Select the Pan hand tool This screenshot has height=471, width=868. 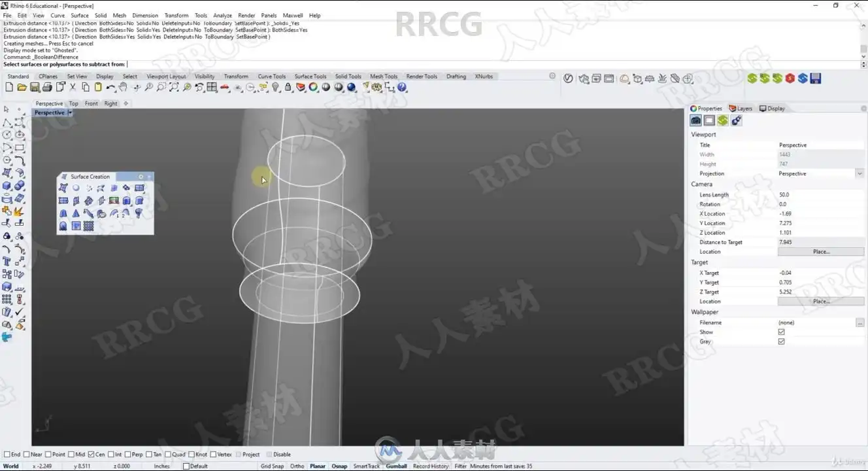point(123,87)
